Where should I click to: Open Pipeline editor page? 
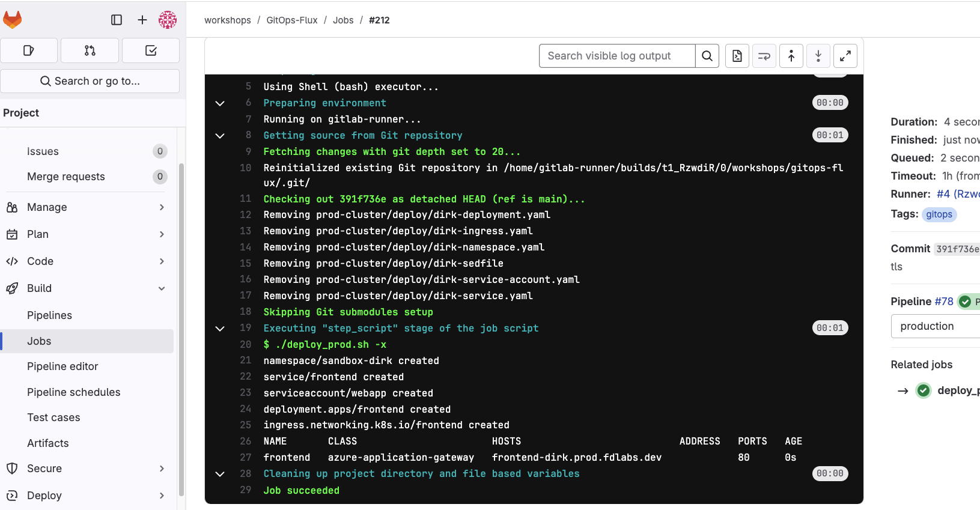pyautogui.click(x=87, y=366)
